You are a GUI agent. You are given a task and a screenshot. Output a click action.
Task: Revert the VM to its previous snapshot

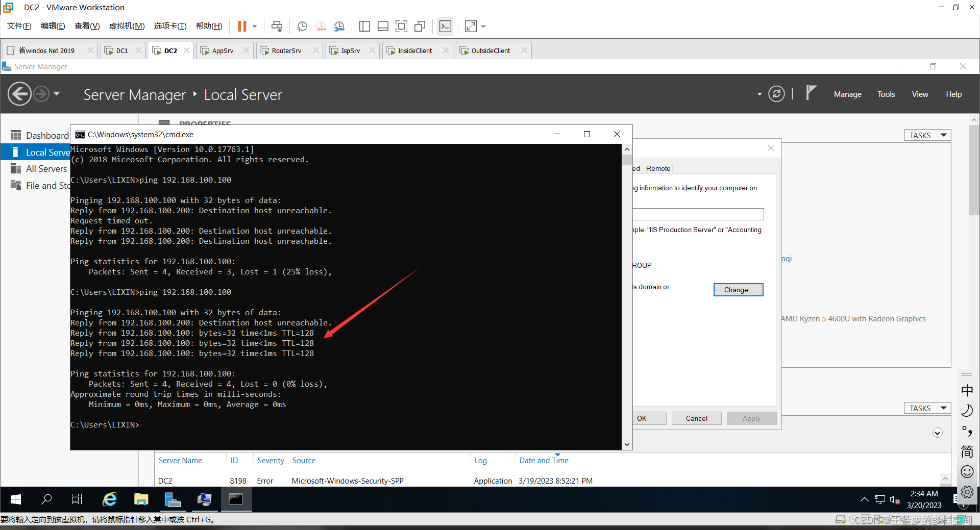321,26
